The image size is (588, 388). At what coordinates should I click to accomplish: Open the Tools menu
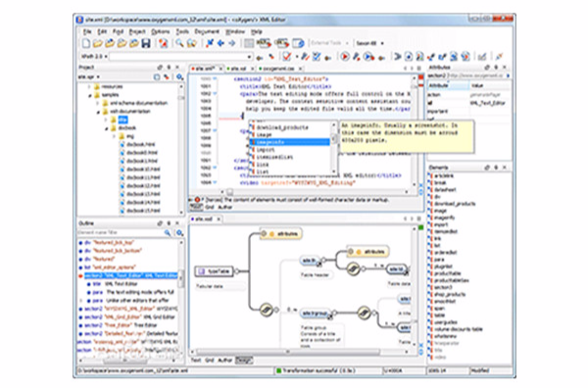coord(182,31)
